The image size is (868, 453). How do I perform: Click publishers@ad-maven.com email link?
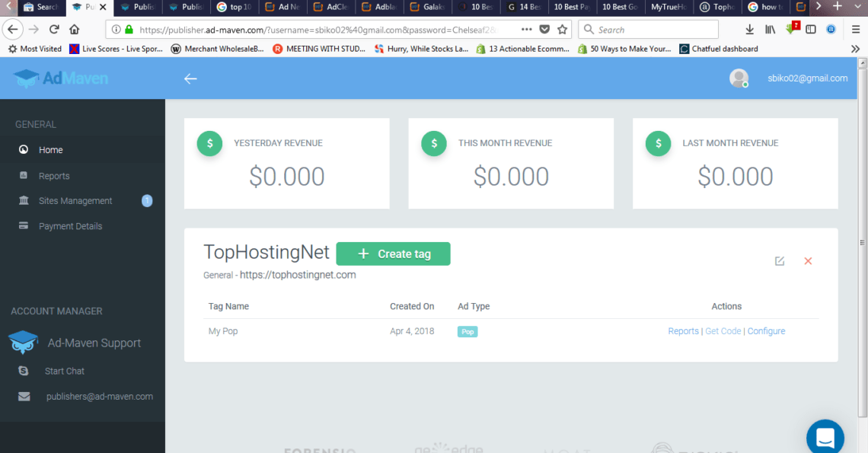100,397
